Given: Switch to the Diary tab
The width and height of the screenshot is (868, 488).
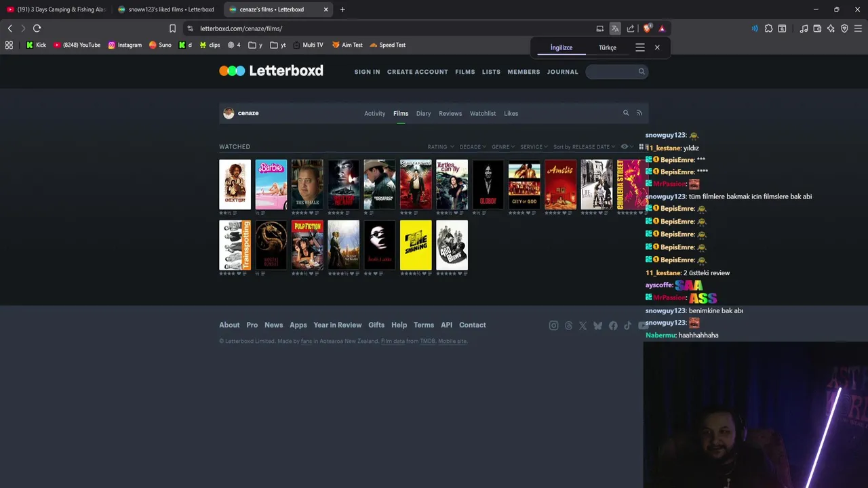Looking at the screenshot, I should pos(424,113).
